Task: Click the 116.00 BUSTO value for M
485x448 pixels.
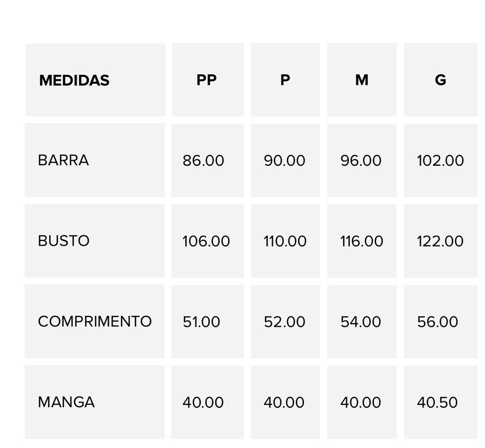Action: click(362, 241)
